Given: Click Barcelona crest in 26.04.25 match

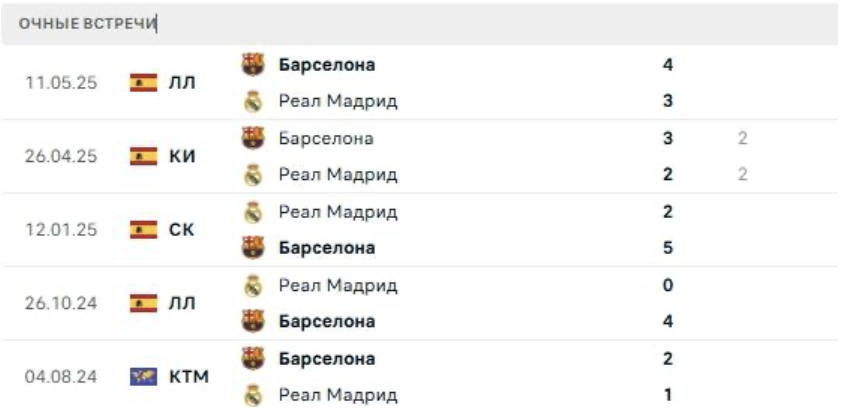Looking at the screenshot, I should (253, 138).
